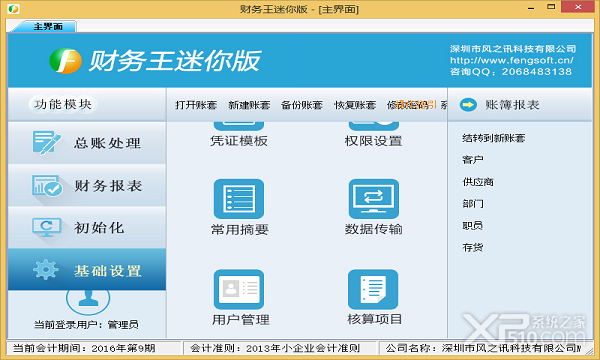Click the 深圳市风之讯科技有限公司 banner text
The image size is (600, 360).
click(x=513, y=49)
